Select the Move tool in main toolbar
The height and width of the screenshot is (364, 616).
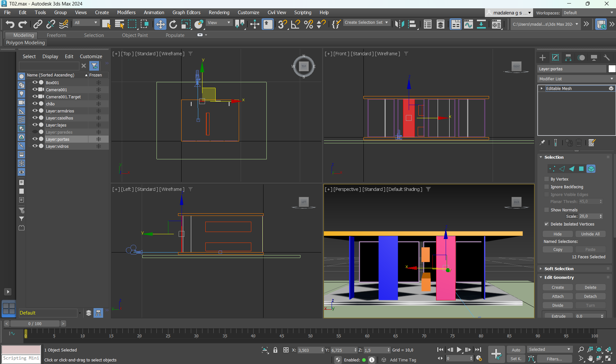click(x=160, y=24)
